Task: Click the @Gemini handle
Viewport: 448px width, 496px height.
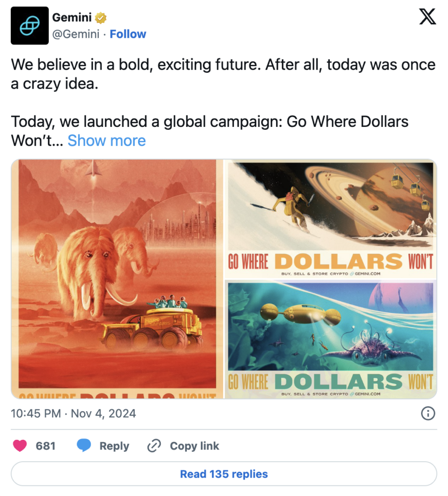Action: tap(76, 34)
